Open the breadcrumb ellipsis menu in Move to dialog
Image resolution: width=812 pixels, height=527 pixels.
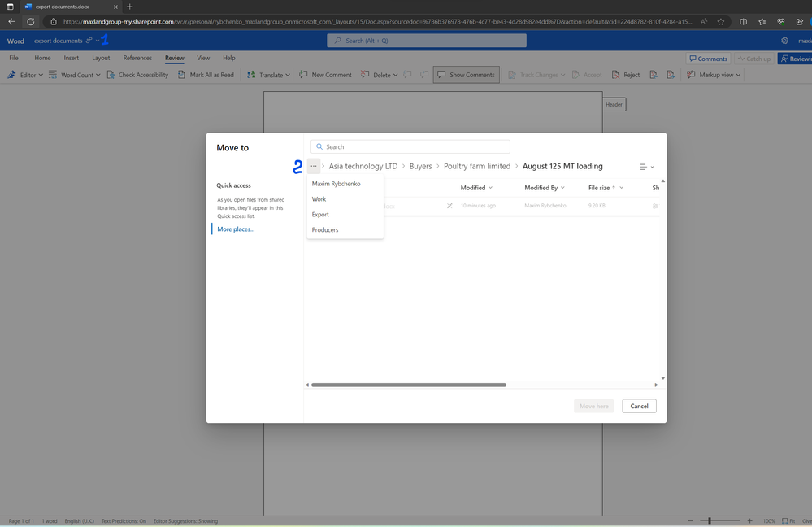[313, 167]
